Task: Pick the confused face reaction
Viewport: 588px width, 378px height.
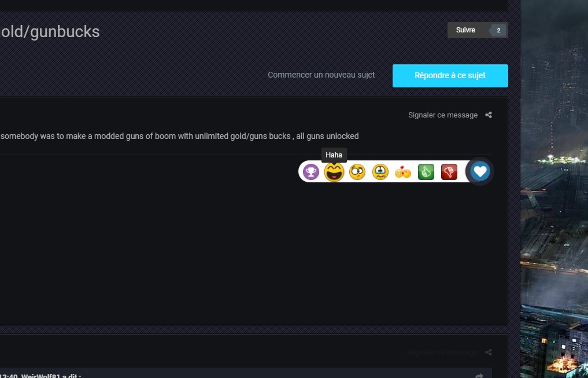Action: click(x=357, y=172)
